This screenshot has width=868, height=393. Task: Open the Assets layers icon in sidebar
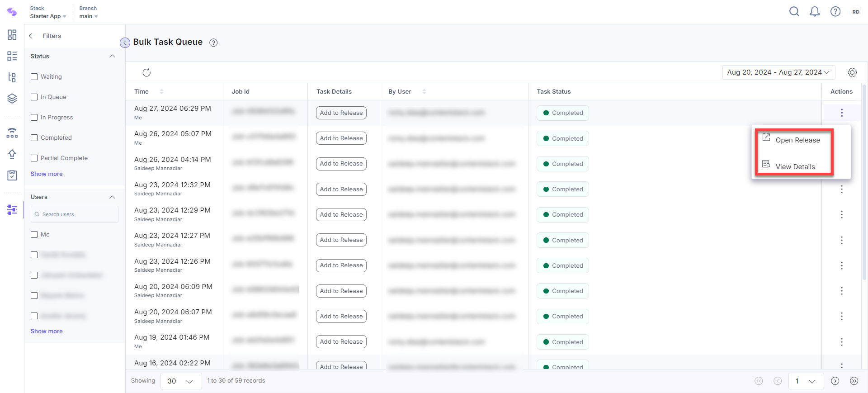point(12,99)
